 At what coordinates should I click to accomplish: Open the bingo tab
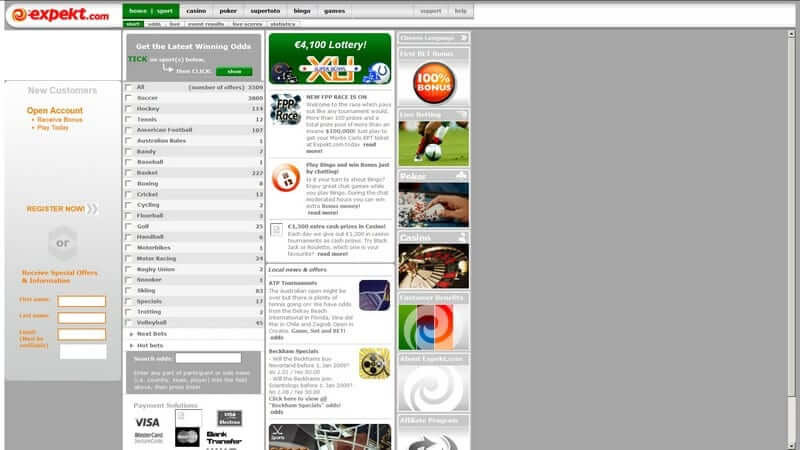tap(302, 11)
